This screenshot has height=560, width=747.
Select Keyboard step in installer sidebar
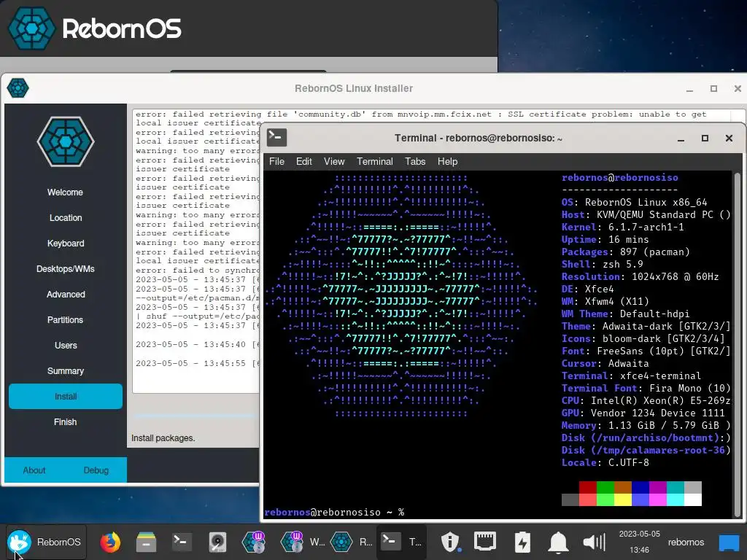point(65,244)
